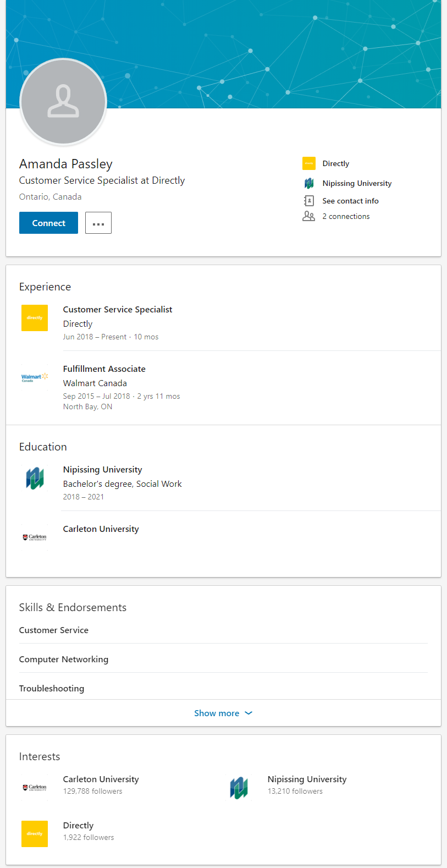Open the Directly logo in profile summary

pyautogui.click(x=309, y=163)
